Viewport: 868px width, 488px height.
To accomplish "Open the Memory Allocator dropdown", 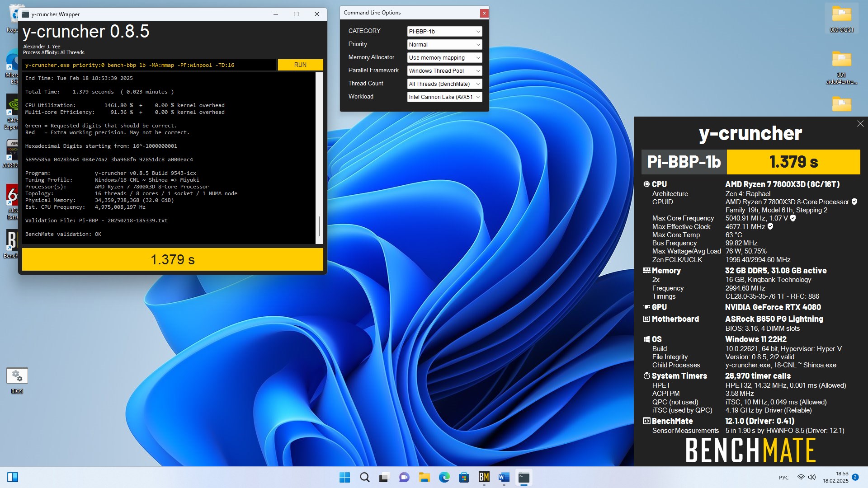I will 444,57.
